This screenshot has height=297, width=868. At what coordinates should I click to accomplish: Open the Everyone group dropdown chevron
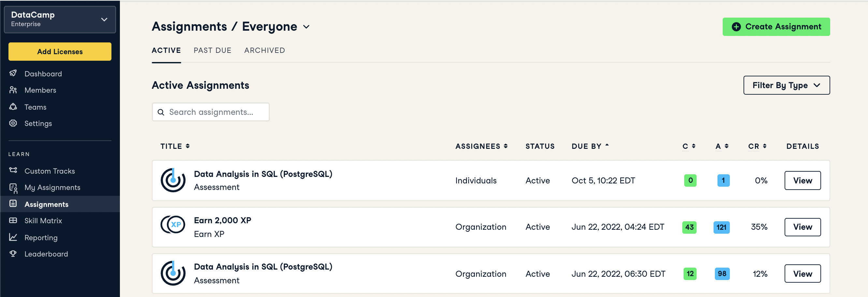click(x=306, y=27)
